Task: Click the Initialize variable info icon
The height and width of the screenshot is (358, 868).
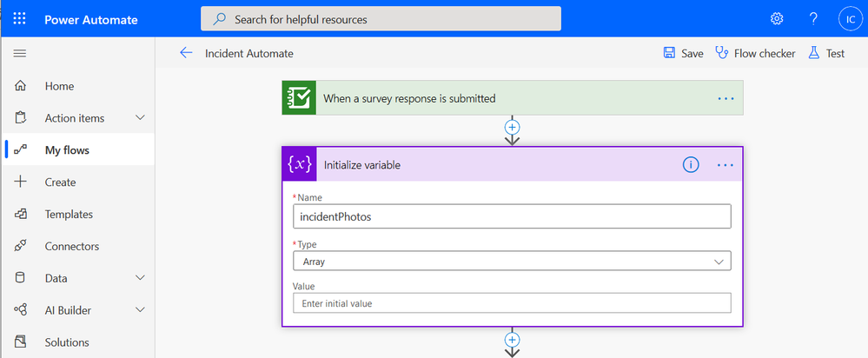Action: click(691, 164)
